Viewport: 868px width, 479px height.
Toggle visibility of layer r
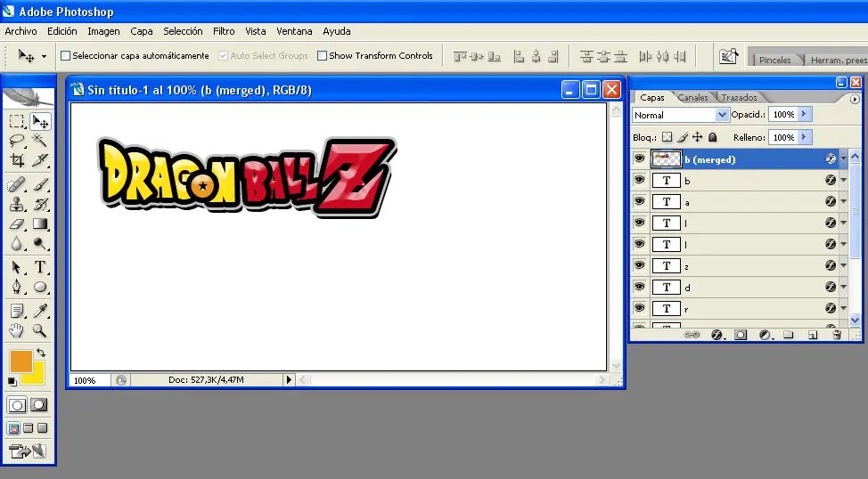click(x=639, y=308)
